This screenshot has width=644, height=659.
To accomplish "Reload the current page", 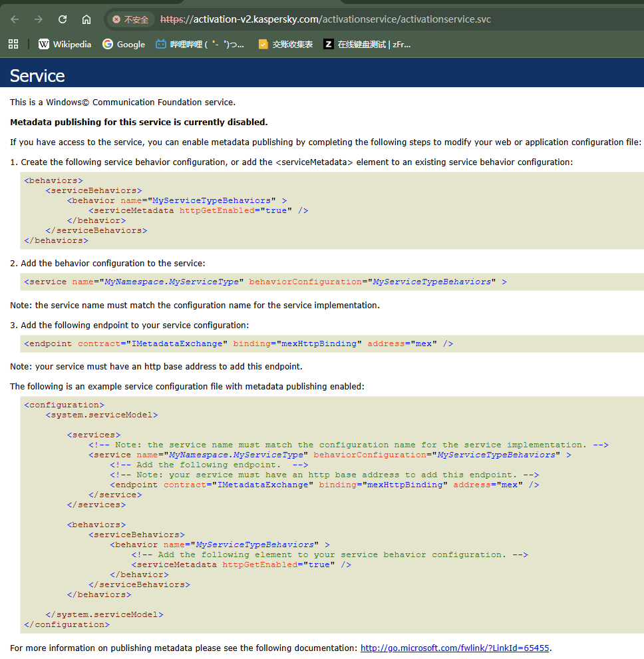I will pyautogui.click(x=63, y=19).
